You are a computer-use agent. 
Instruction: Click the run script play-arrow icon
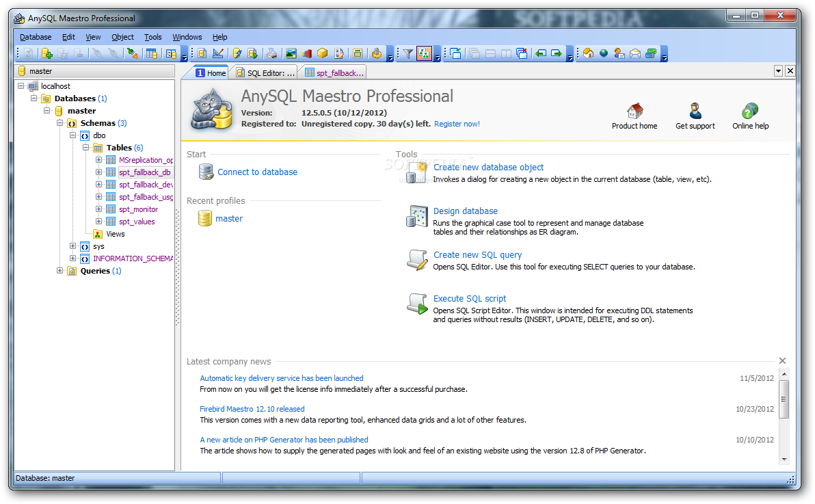point(253,53)
